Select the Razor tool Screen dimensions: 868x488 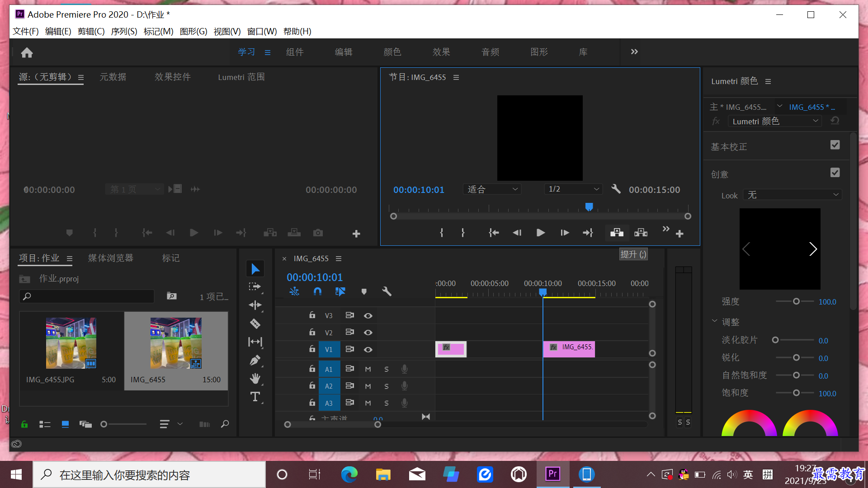click(255, 324)
